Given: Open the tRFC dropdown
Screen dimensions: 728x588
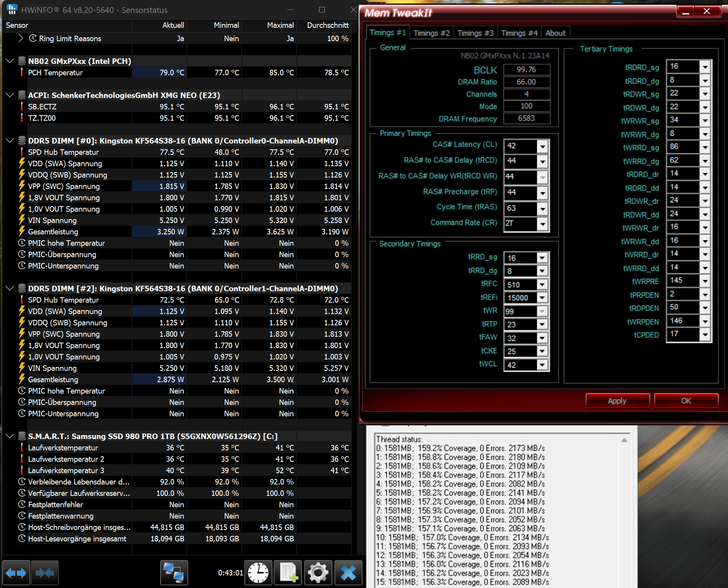Looking at the screenshot, I should click(542, 285).
